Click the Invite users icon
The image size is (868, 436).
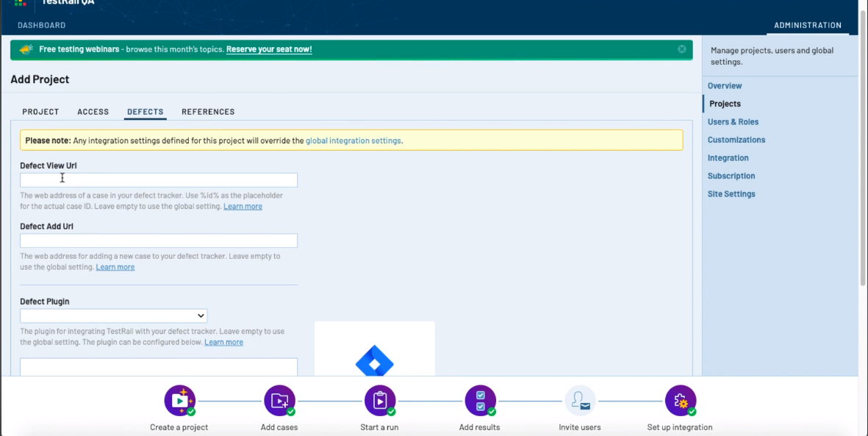[x=580, y=401]
